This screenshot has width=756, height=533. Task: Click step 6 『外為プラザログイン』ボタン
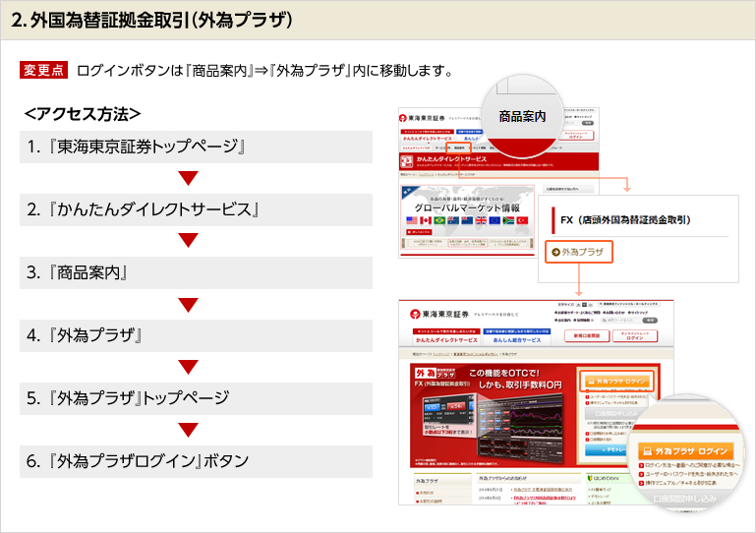coord(196,461)
